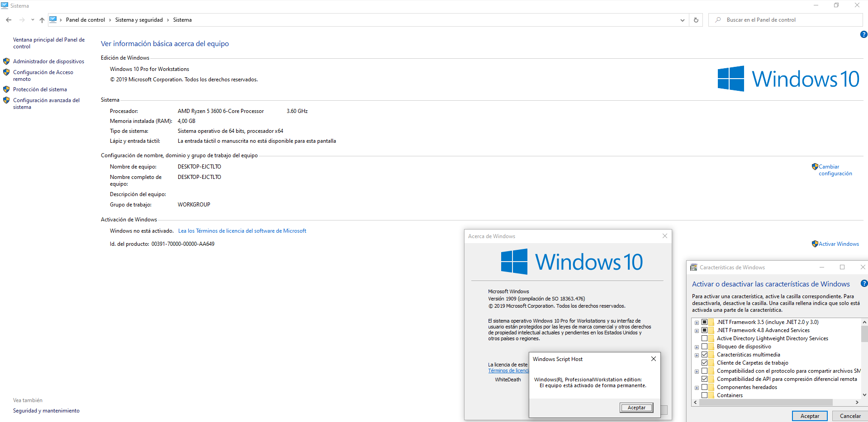Expand Componentes heredados tree node
This screenshot has width=868, height=422.
697,388
